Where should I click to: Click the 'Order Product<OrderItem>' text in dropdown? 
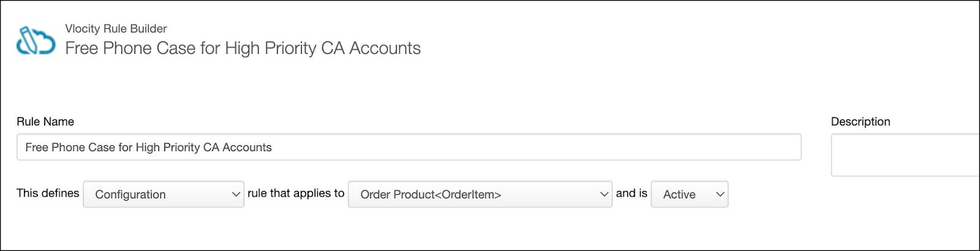click(431, 195)
